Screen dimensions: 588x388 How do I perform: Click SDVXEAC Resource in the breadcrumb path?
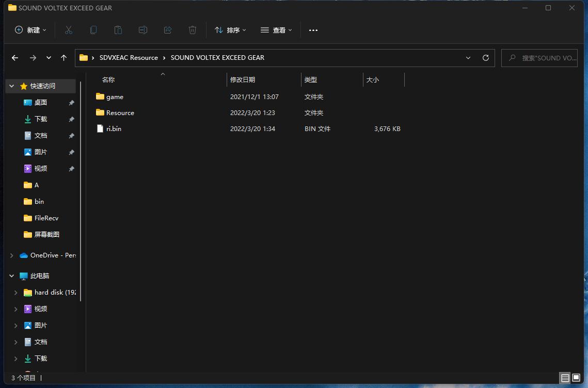129,58
